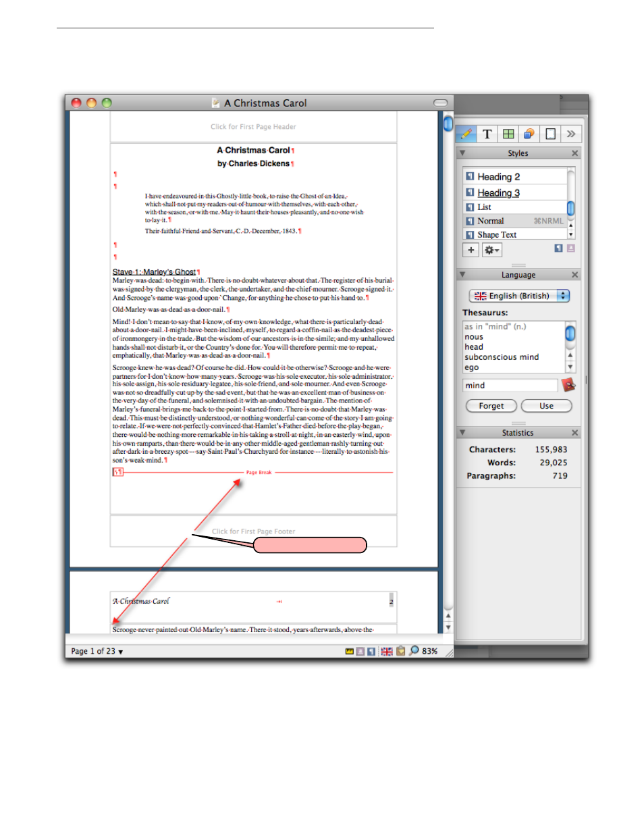Open the 83% zoom menu
644x834 pixels.
coord(430,652)
